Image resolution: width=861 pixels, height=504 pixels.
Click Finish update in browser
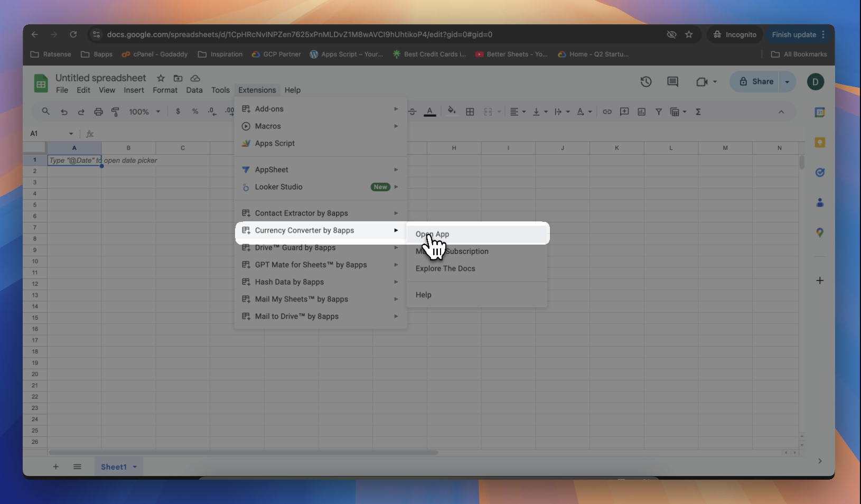(793, 35)
